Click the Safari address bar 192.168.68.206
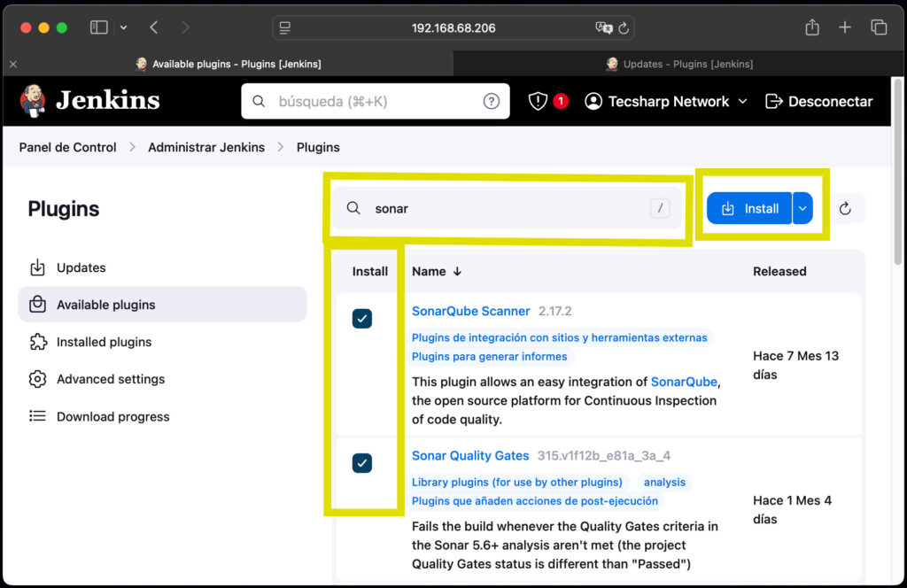The image size is (907, 588). pyautogui.click(x=453, y=27)
